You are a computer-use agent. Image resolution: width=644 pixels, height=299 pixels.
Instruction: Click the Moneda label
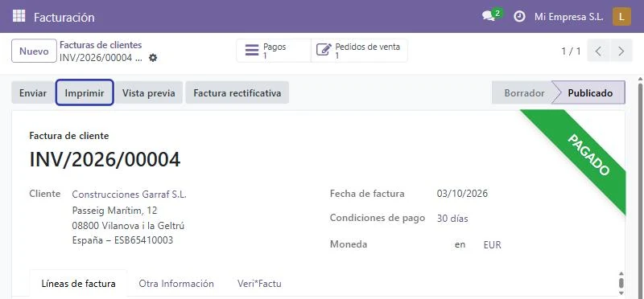click(349, 244)
